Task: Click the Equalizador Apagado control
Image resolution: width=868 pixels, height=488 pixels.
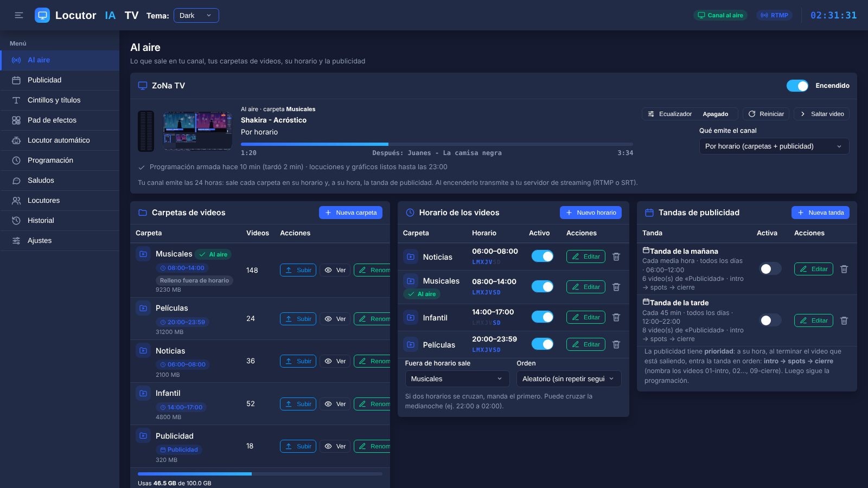Action: coord(690,114)
